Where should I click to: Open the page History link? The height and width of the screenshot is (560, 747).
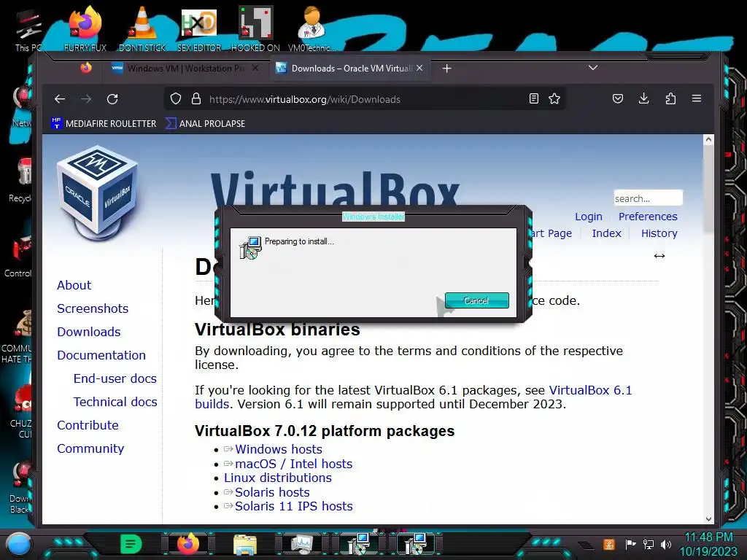(x=659, y=233)
